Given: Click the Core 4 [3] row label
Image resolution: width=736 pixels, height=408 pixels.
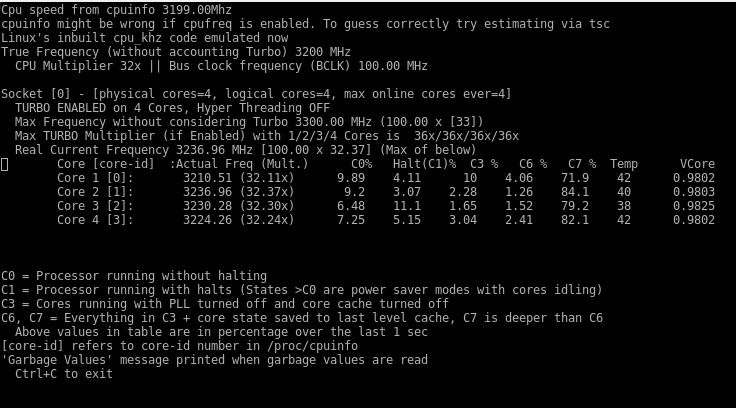Looking at the screenshot, I should coord(95,221).
